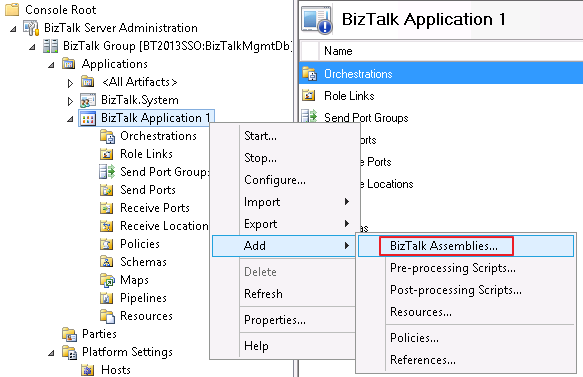583x377 pixels.
Task: Click the BizTalk Group server icon
Action: [x=50, y=46]
